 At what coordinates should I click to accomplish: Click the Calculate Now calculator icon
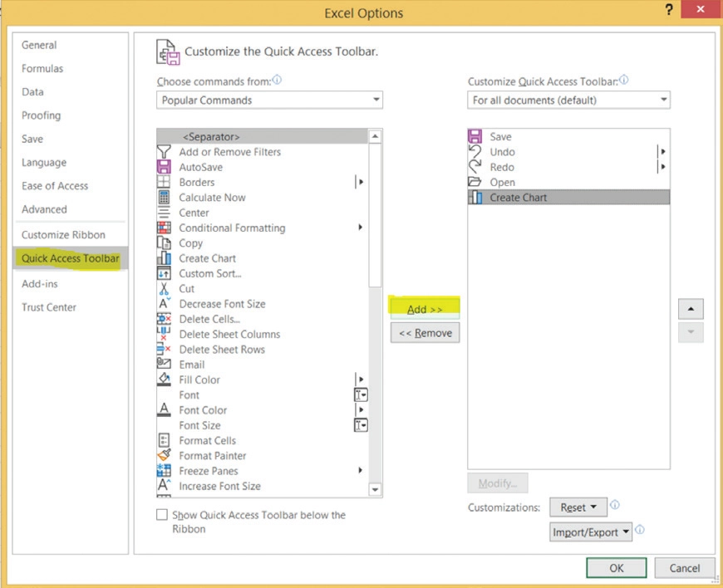click(164, 197)
